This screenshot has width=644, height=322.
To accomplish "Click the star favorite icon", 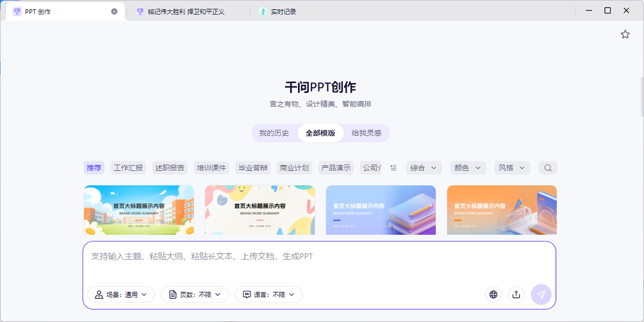I will tap(625, 34).
